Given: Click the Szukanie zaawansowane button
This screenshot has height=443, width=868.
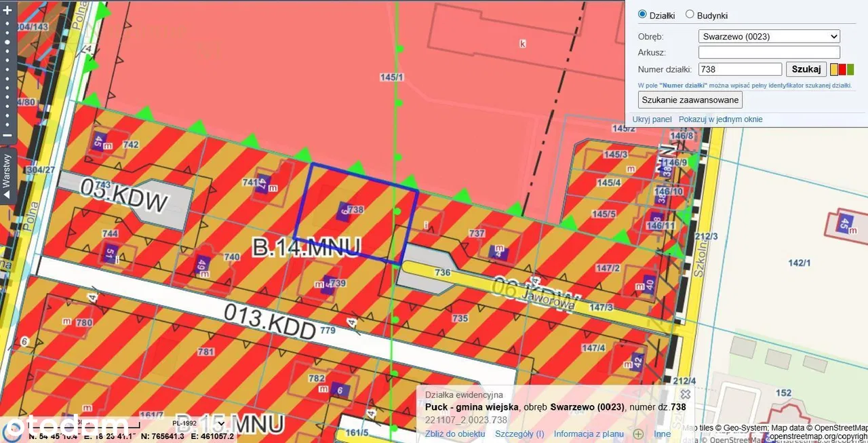Looking at the screenshot, I should [x=690, y=100].
